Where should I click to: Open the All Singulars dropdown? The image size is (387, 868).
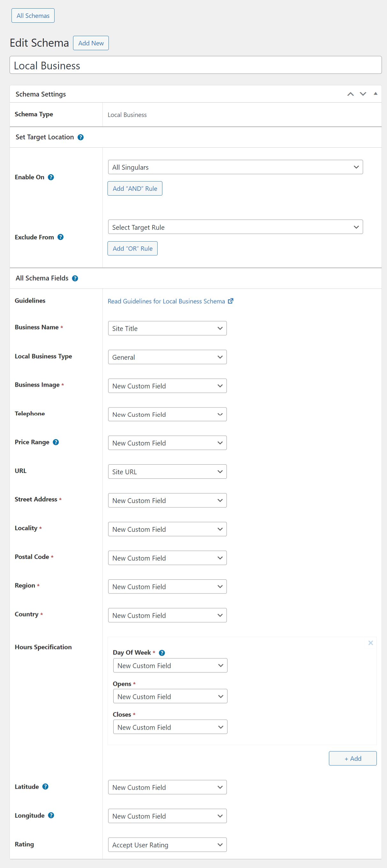tap(235, 167)
